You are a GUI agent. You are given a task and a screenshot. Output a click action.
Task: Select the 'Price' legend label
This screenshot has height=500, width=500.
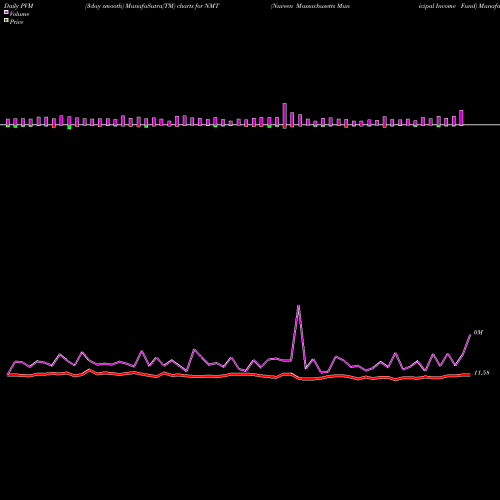[x=16, y=22]
